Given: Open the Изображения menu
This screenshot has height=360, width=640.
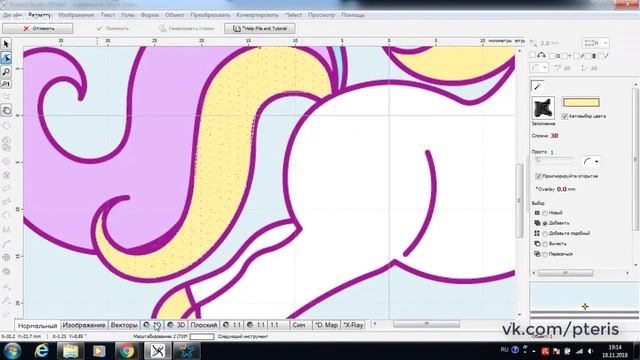Looking at the screenshot, I should (76, 15).
